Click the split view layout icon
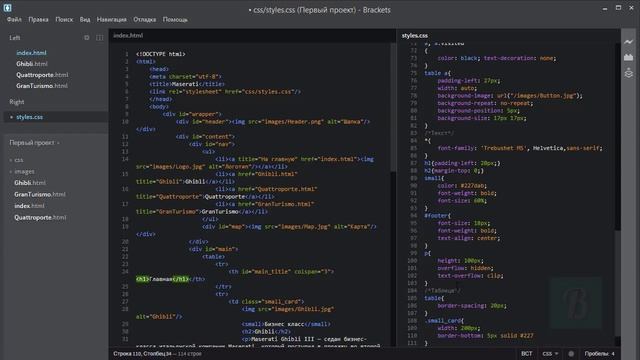640x360 pixels. pos(100,38)
